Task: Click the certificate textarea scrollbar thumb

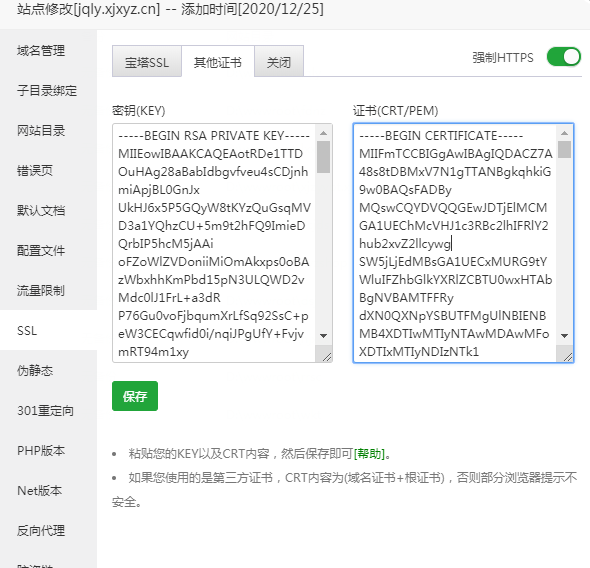Action: coord(564,149)
